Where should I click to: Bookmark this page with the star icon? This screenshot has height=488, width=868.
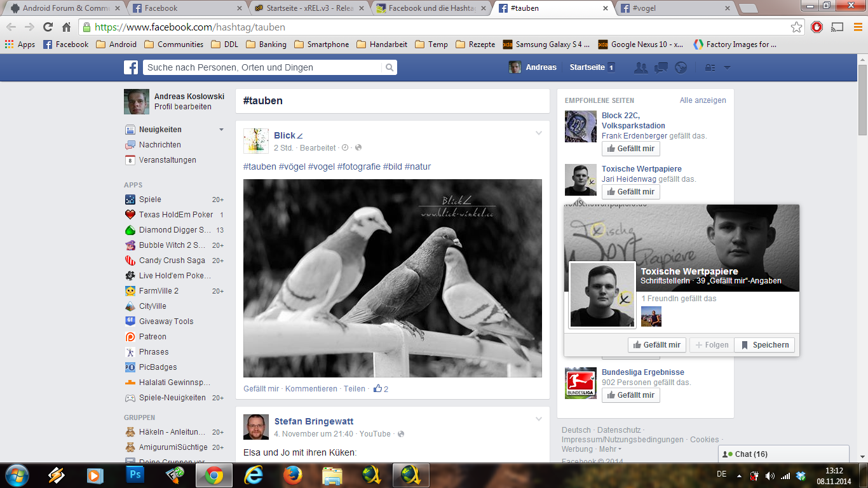796,27
